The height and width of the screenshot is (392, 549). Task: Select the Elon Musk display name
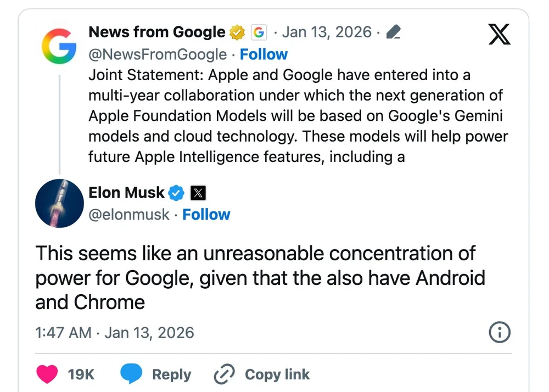[x=126, y=193]
